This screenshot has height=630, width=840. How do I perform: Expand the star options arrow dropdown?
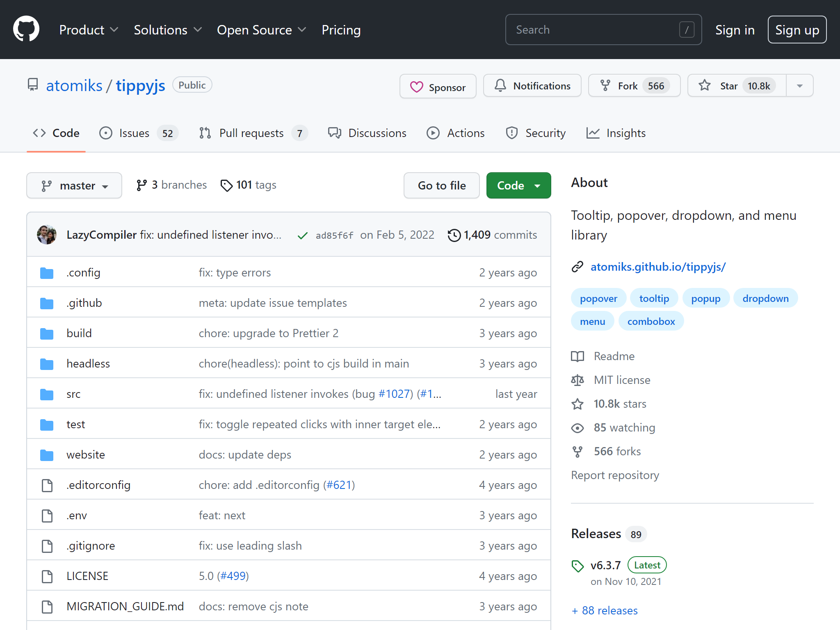[799, 86]
